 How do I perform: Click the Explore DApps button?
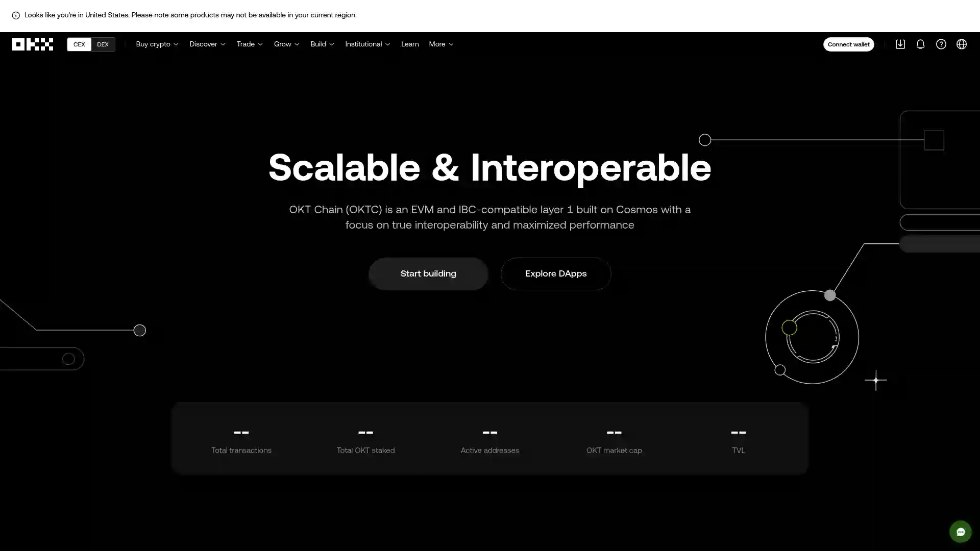[556, 273]
